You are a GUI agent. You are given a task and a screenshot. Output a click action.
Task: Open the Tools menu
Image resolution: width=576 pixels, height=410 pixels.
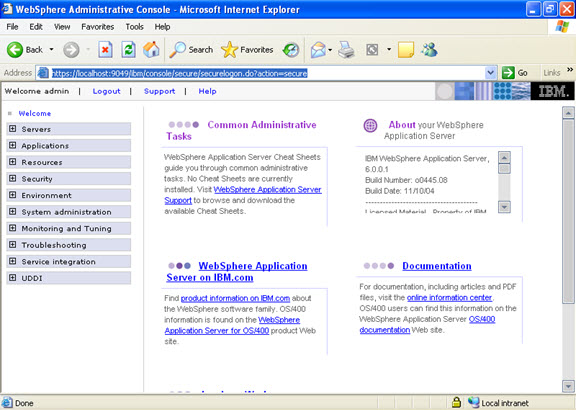tap(134, 27)
